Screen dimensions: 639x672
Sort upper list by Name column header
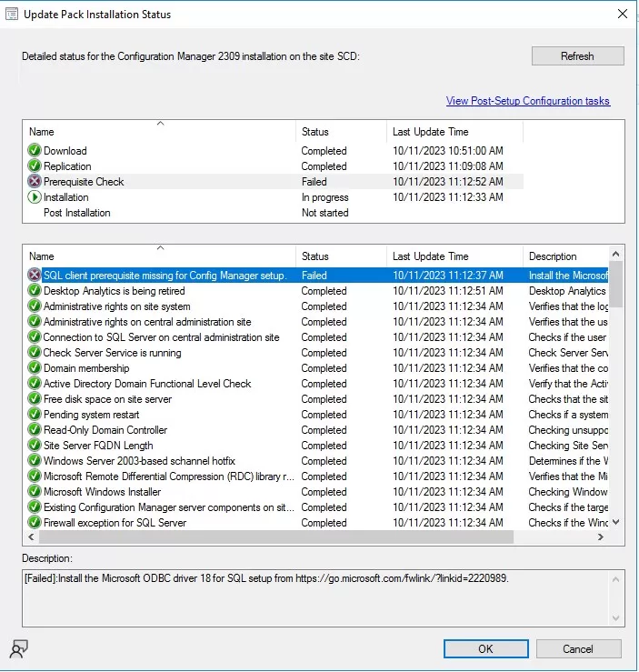coord(161,132)
